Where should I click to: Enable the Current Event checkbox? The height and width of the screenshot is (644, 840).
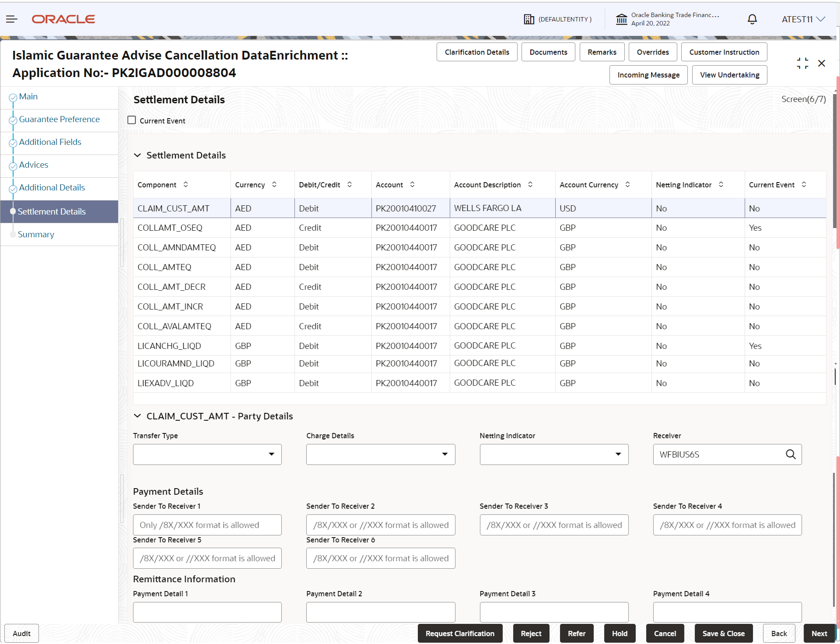point(132,120)
